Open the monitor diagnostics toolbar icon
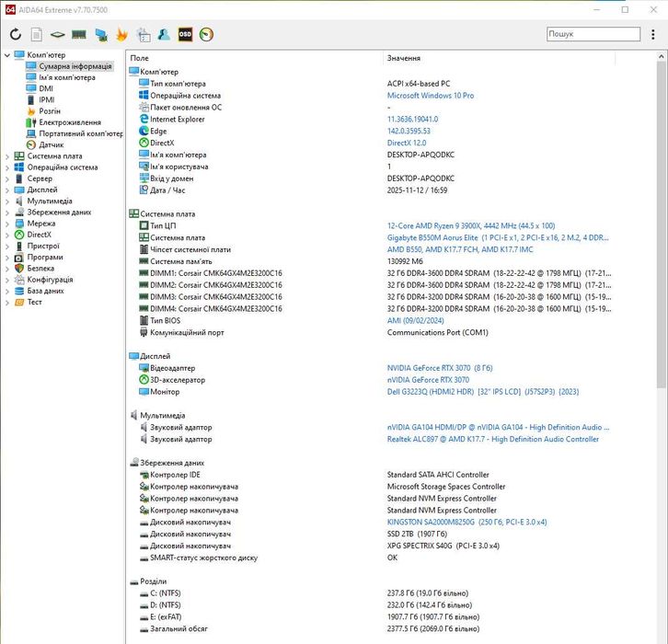The width and height of the screenshot is (668, 644). pyautogui.click(x=101, y=35)
